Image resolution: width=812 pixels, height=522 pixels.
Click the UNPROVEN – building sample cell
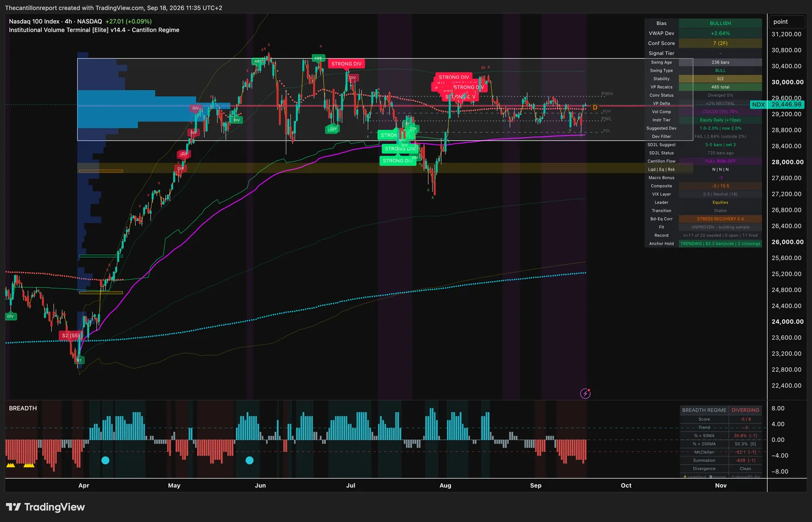tap(721, 227)
